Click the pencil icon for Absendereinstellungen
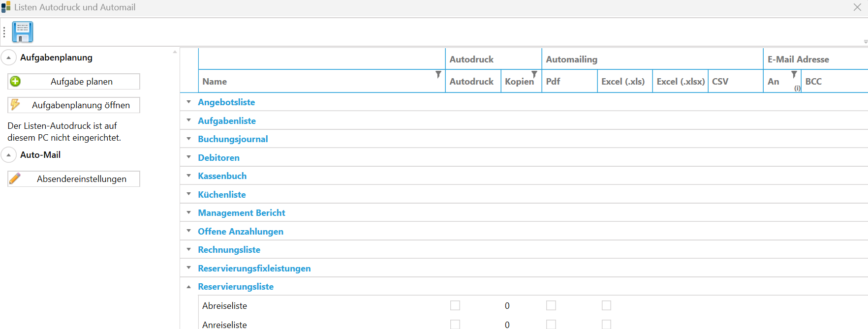868x329 pixels. (16, 179)
